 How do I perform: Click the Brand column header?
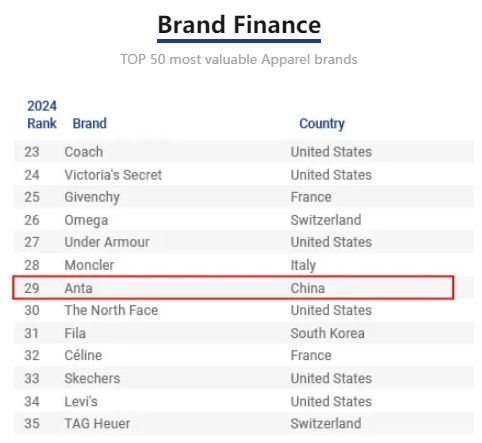click(x=90, y=123)
